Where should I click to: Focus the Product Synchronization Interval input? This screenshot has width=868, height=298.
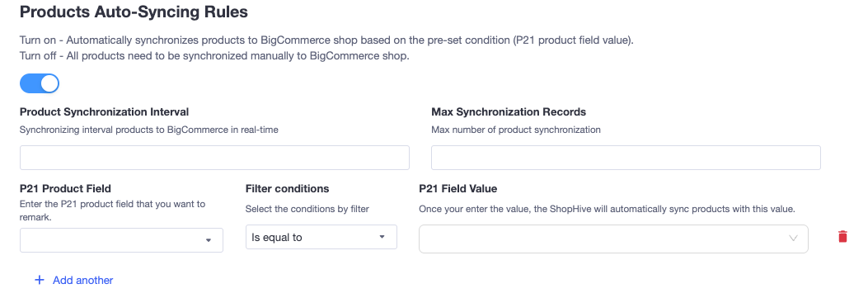214,158
